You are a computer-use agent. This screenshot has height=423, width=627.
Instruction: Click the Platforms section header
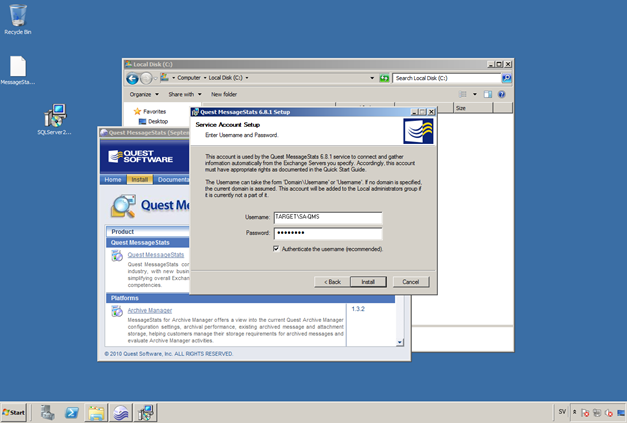(250, 298)
